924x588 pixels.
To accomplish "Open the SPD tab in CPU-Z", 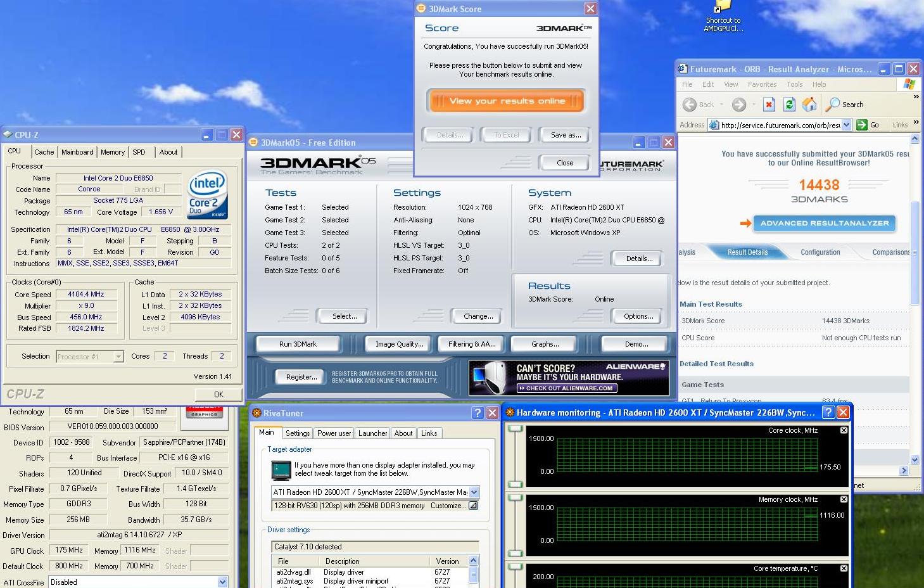I will point(139,152).
